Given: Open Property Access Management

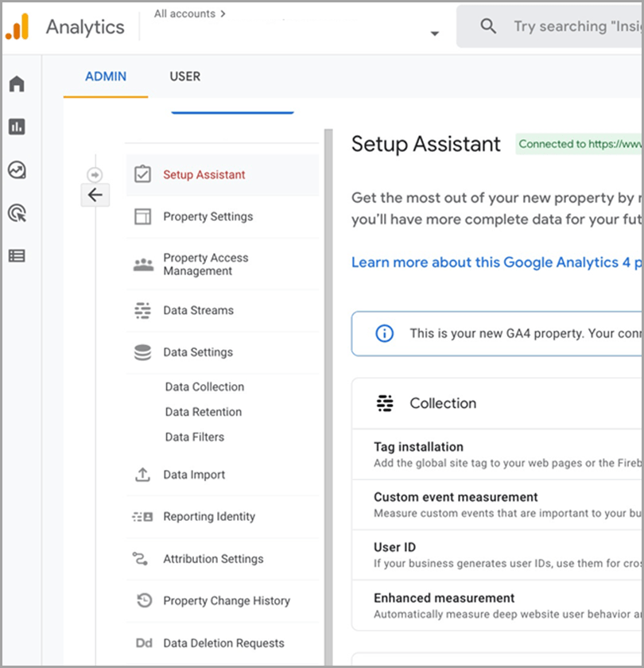Looking at the screenshot, I should (223, 264).
